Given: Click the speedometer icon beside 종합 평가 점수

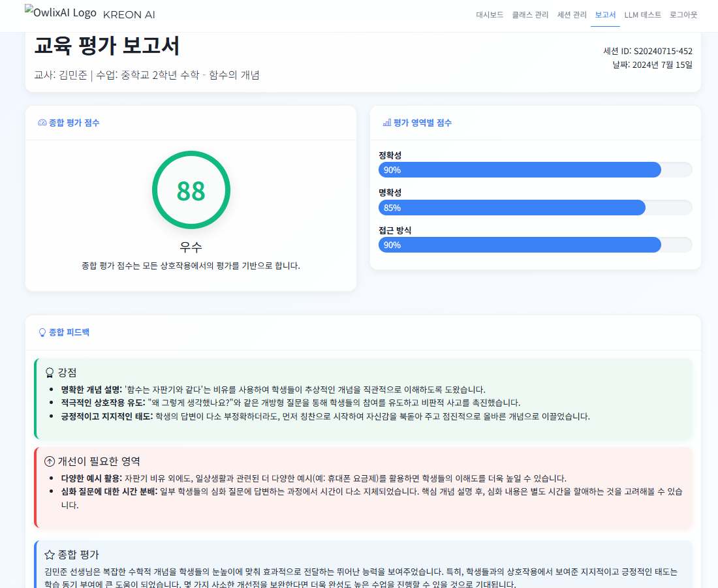Looking at the screenshot, I should click(42, 123).
